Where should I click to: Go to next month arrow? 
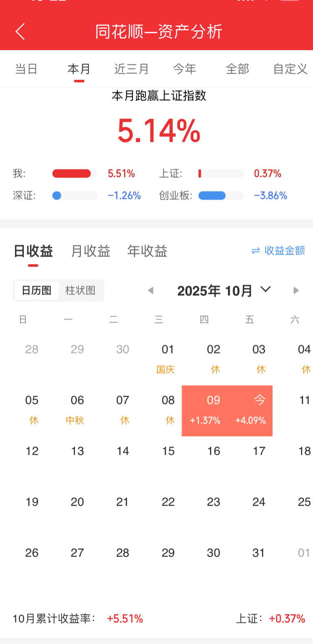296,291
